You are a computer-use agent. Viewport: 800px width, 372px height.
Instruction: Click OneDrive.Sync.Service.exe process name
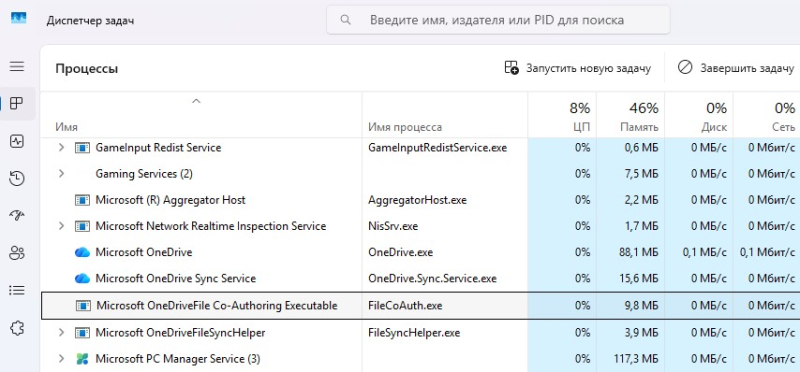(x=432, y=279)
